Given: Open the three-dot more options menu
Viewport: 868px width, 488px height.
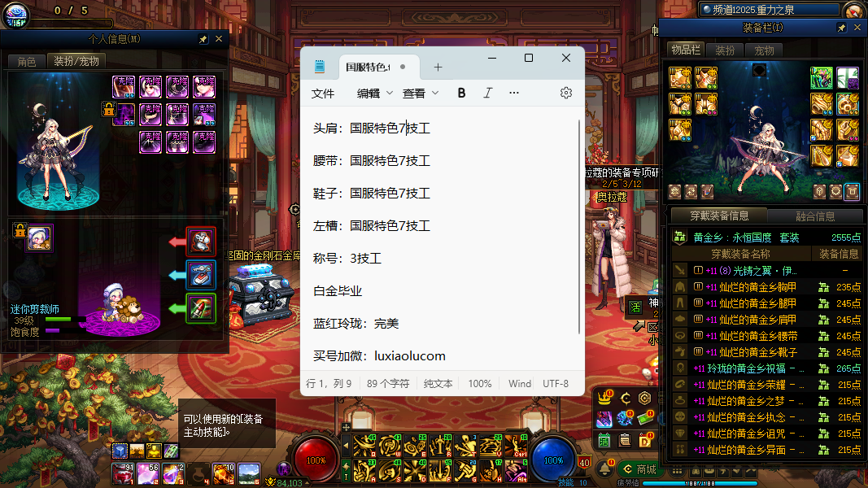Looking at the screenshot, I should tap(513, 93).
